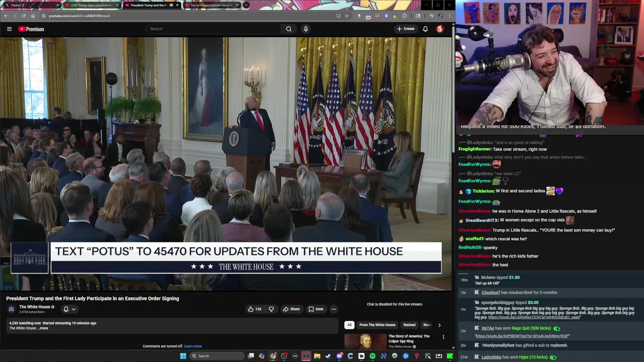Open Spotify from the taskbar

pyautogui.click(x=372, y=356)
